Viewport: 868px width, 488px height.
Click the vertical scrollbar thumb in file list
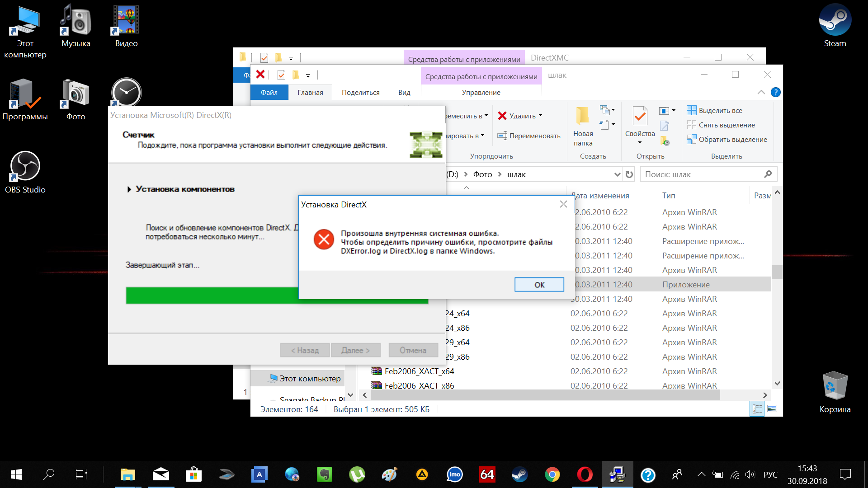coord(777,272)
